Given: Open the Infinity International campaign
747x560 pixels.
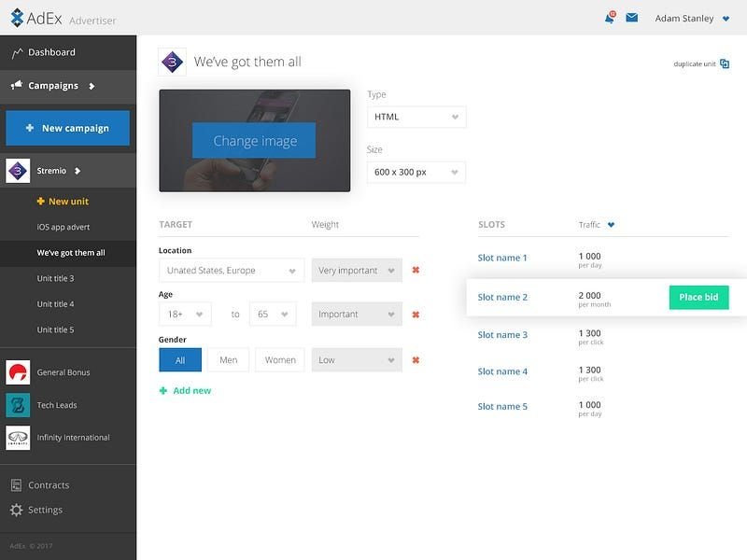Looking at the screenshot, I should 74,438.
